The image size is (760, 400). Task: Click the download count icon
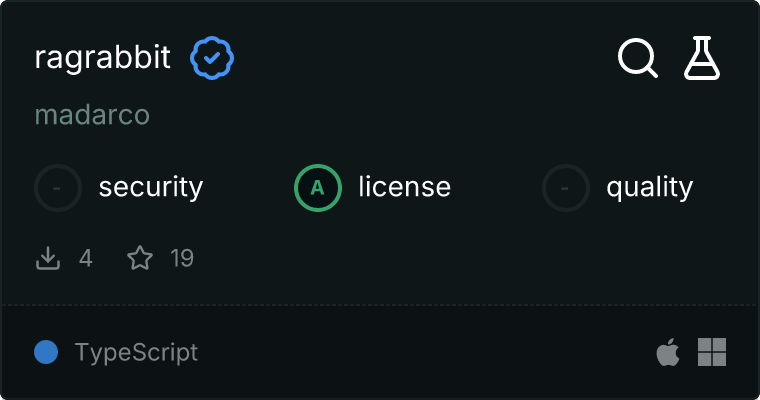point(48,259)
